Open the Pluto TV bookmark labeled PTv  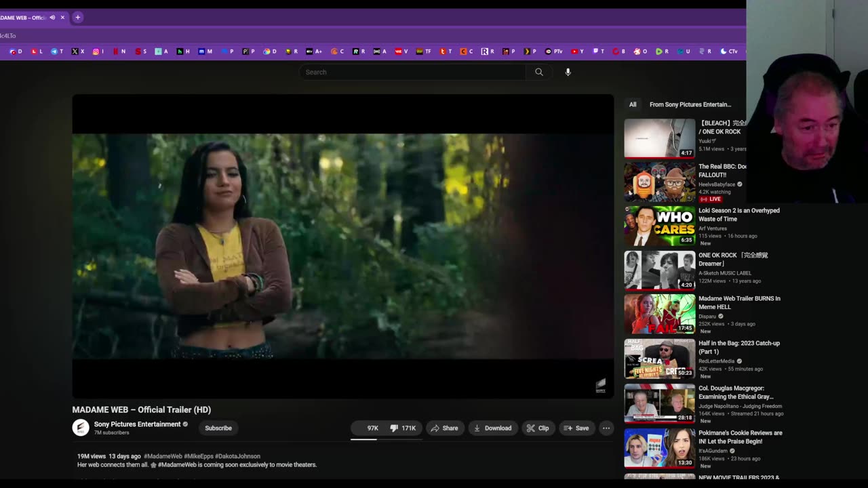coord(553,52)
